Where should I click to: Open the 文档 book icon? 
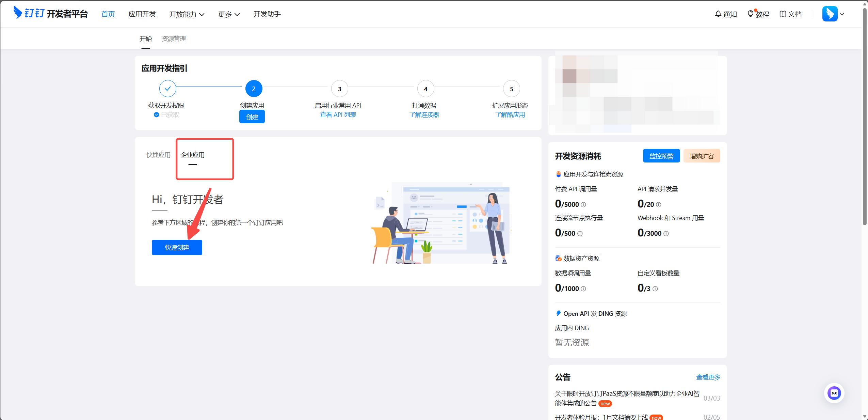click(x=783, y=14)
